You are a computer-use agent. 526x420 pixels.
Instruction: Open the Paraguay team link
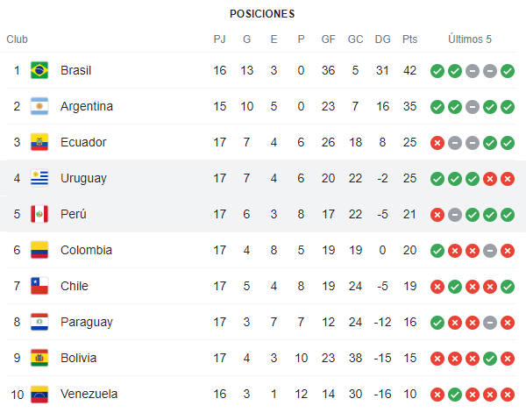pyautogui.click(x=87, y=323)
